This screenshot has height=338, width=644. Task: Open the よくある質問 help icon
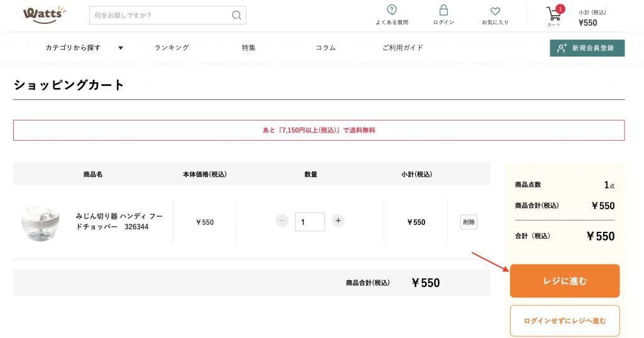392,11
